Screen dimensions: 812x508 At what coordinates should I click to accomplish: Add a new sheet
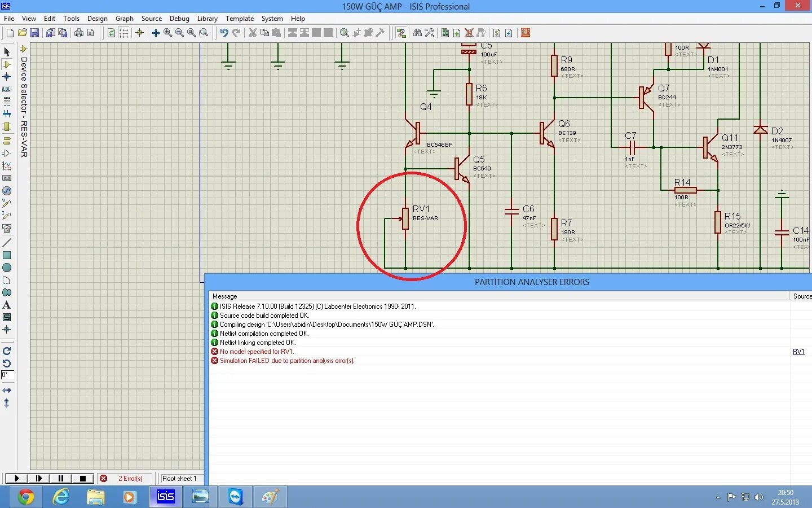pos(457,33)
